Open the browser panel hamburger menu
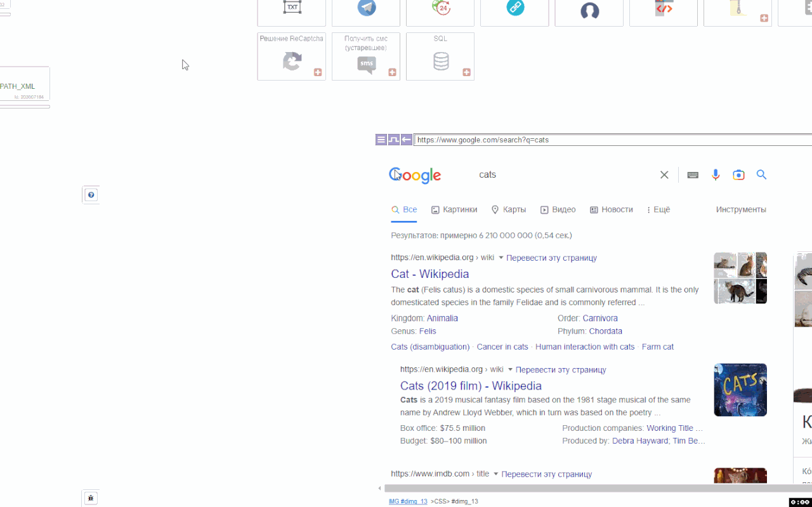 [x=381, y=140]
